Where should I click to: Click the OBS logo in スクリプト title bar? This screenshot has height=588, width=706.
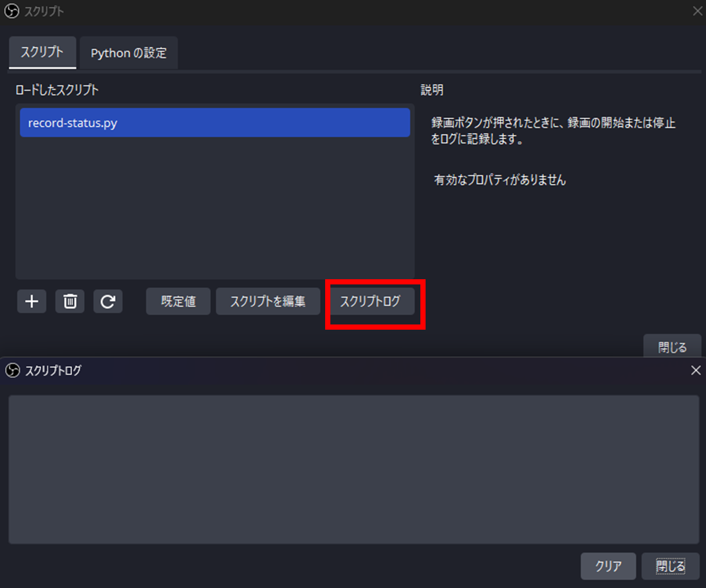[x=12, y=11]
